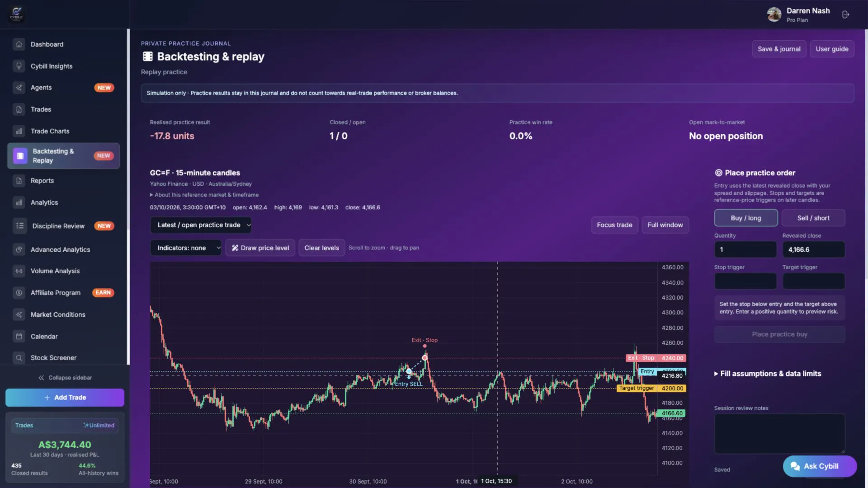Click the -17.8 units practice result
This screenshot has height=488, width=868.
172,136
